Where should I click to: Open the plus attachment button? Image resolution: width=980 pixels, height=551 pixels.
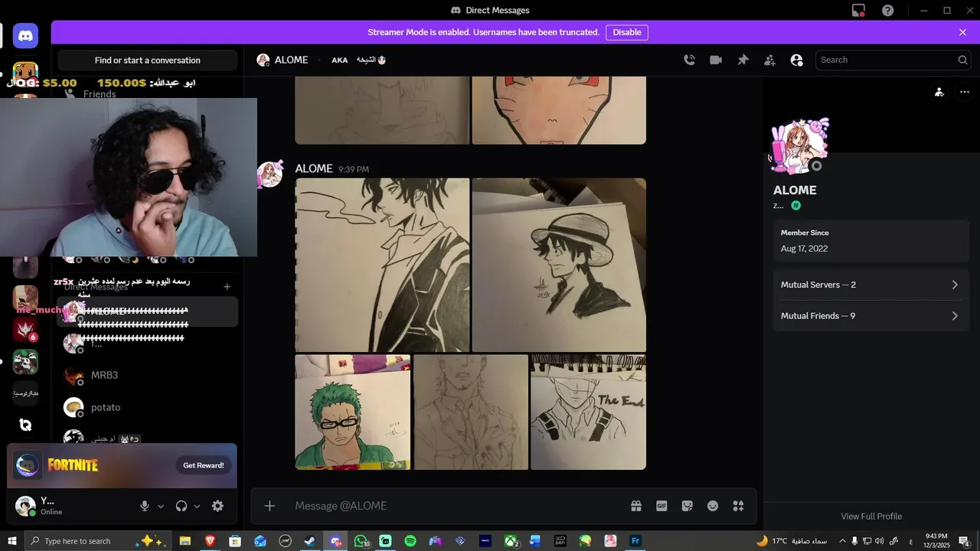click(x=269, y=506)
